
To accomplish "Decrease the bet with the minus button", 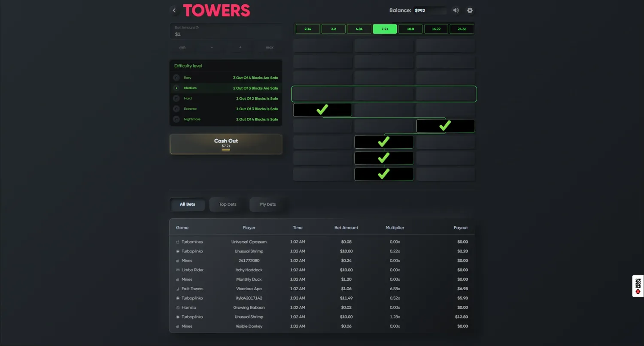I will pos(212,48).
